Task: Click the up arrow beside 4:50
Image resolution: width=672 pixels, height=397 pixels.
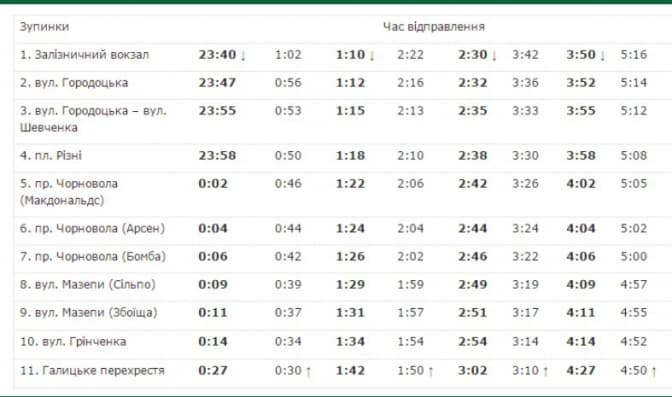Action: pos(654,371)
